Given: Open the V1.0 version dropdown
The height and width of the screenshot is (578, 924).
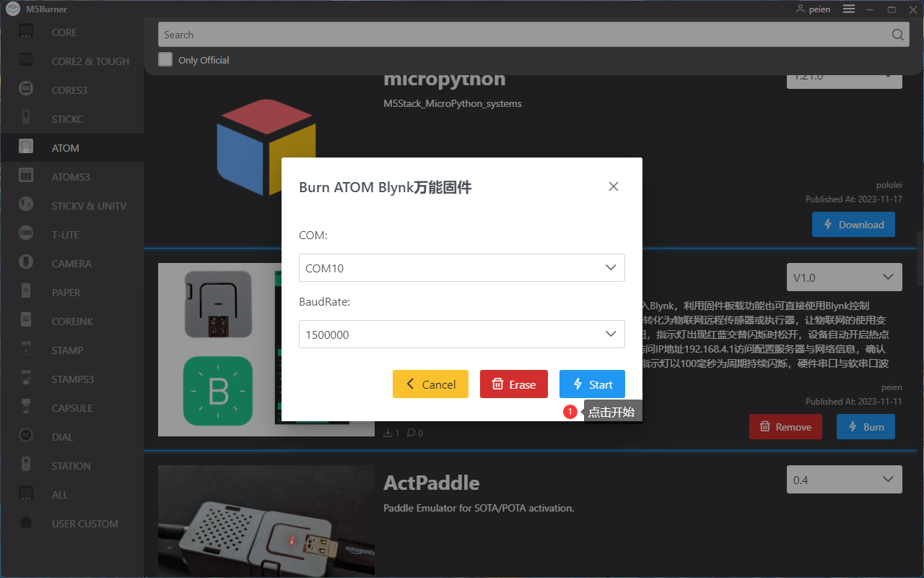Looking at the screenshot, I should 844,277.
